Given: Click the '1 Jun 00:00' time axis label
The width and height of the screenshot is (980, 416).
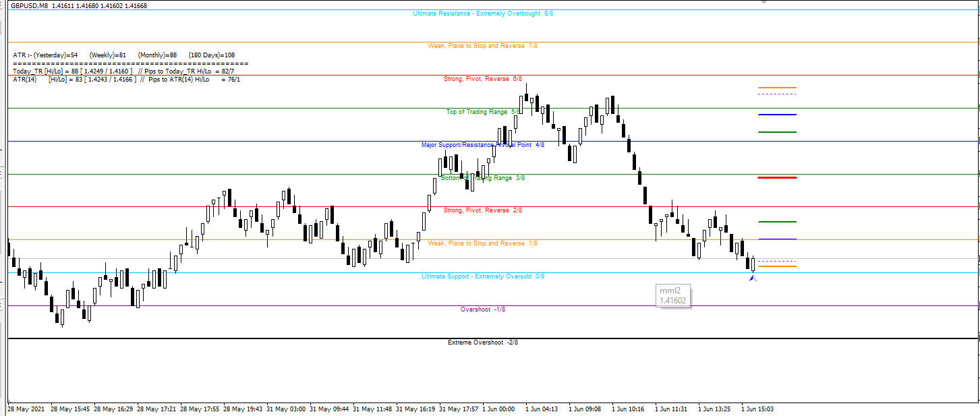Looking at the screenshot, I should coord(500,409).
